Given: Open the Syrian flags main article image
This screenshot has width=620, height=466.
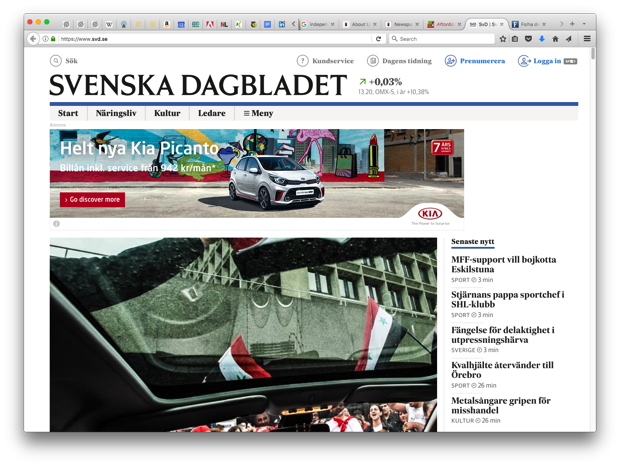Looking at the screenshot, I should (x=243, y=334).
